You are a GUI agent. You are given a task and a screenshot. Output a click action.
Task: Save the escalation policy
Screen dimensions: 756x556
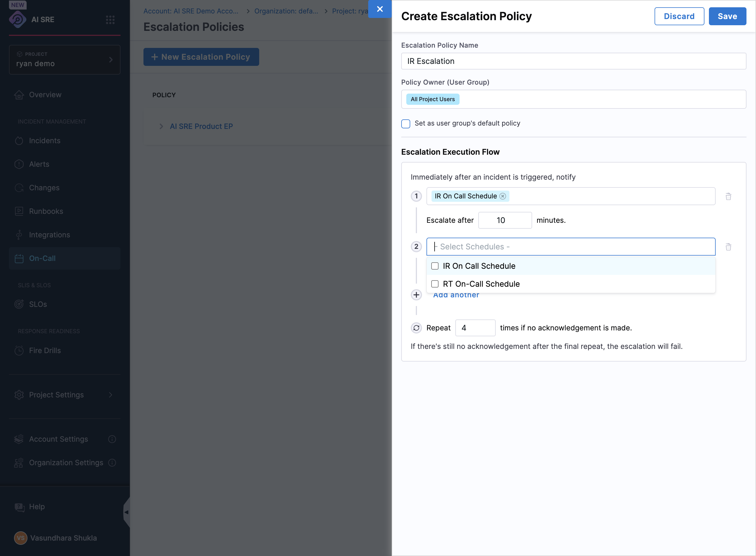coord(727,16)
